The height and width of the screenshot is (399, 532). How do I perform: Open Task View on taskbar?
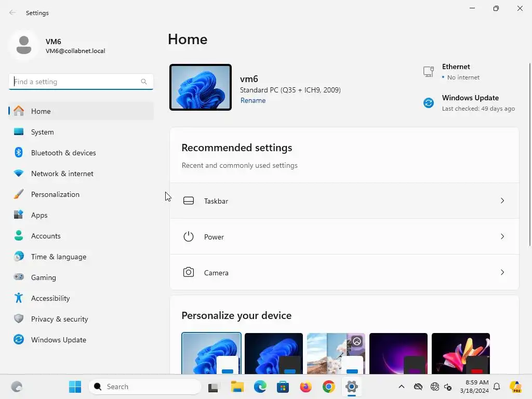(x=214, y=387)
